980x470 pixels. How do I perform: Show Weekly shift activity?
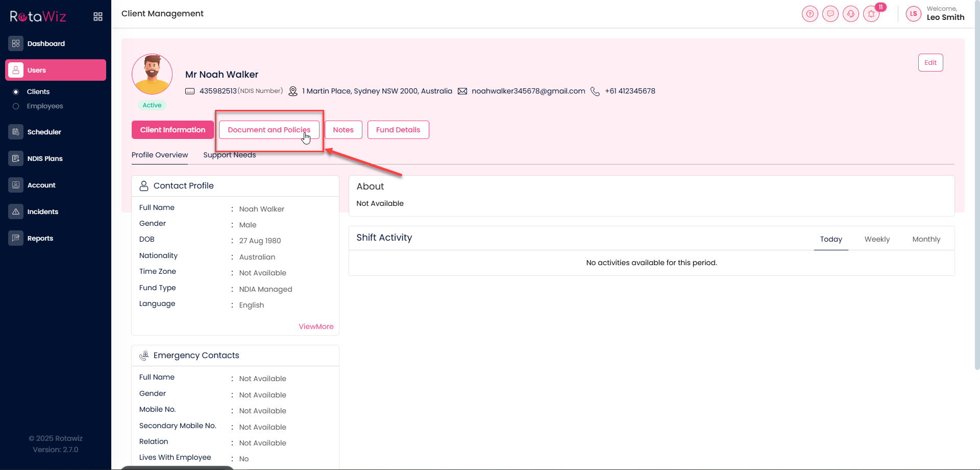(x=876, y=239)
